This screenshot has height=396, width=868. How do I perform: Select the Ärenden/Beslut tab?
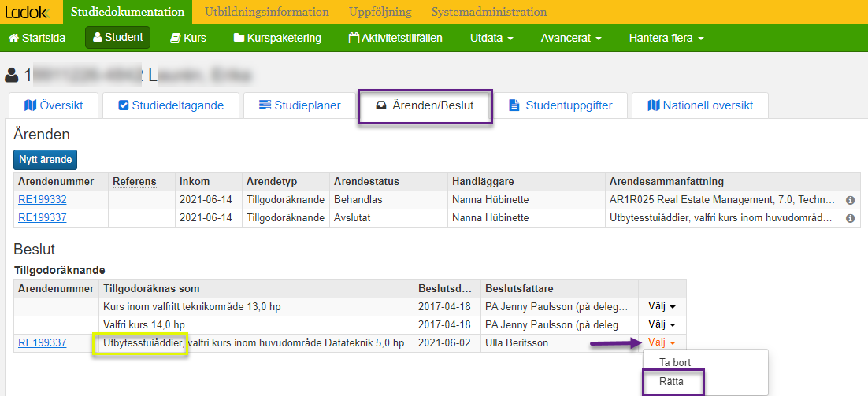click(x=425, y=105)
